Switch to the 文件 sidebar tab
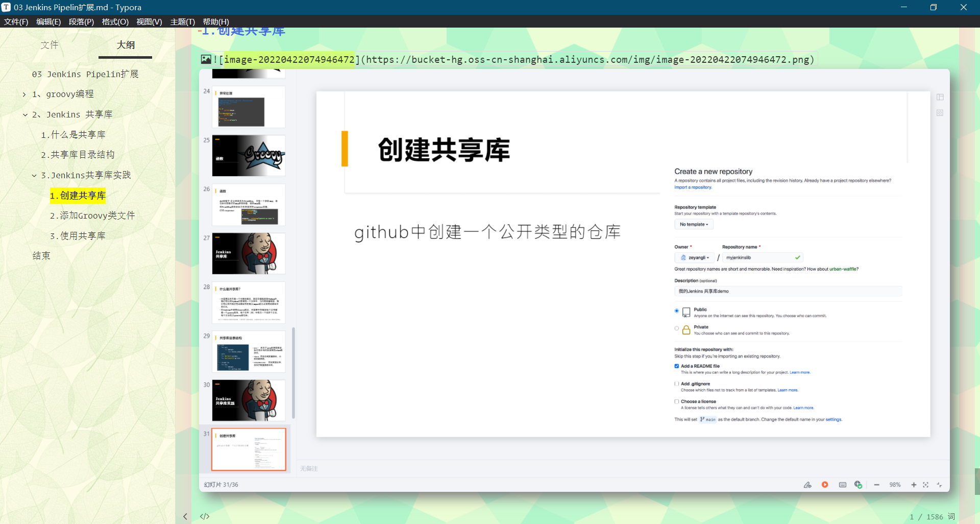This screenshot has width=980, height=524. click(x=50, y=45)
